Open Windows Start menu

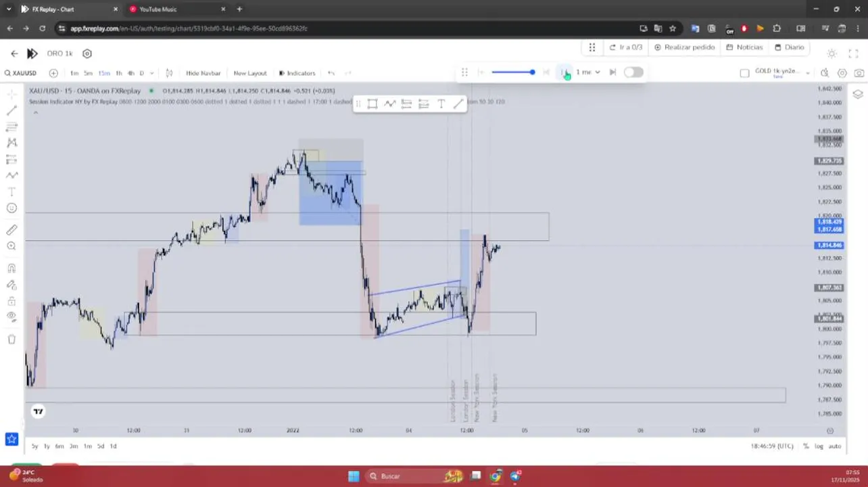click(x=354, y=476)
